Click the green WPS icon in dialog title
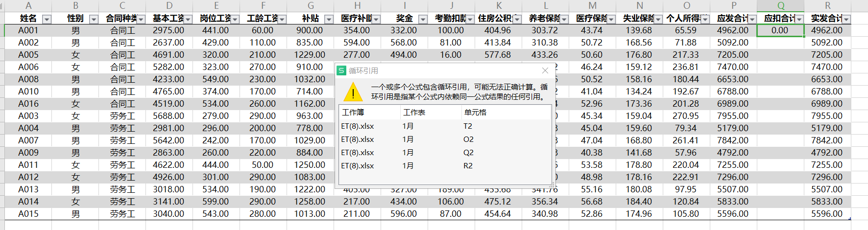Image resolution: width=868 pixels, height=230 pixels. (x=342, y=71)
